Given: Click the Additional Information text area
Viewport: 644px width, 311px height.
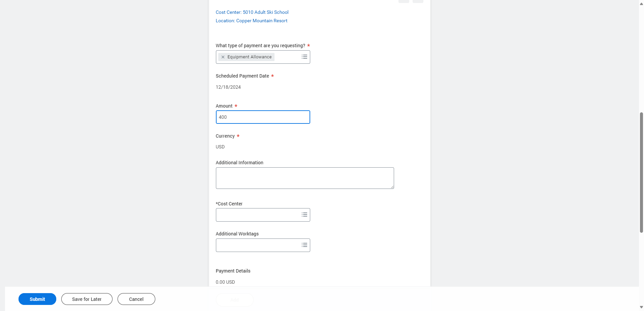Looking at the screenshot, I should [304, 178].
